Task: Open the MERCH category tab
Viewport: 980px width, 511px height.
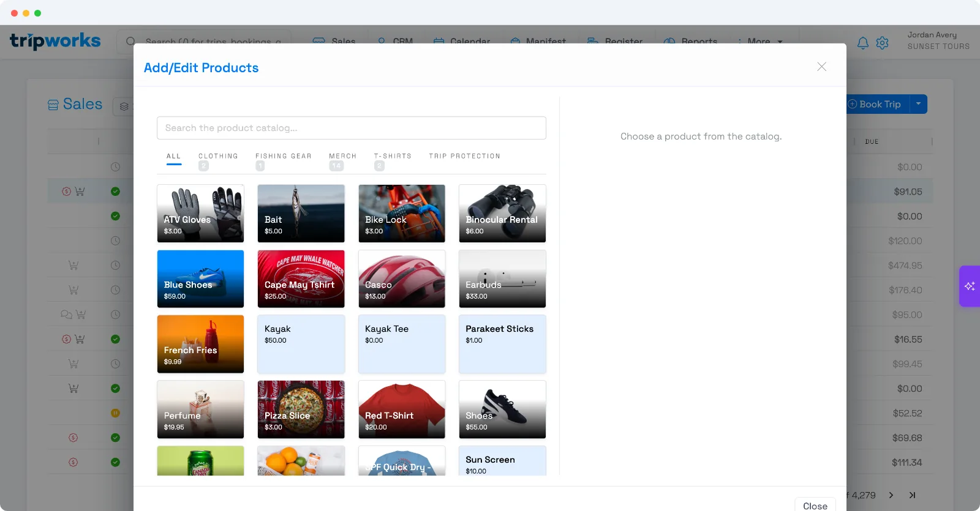Action: pyautogui.click(x=342, y=161)
